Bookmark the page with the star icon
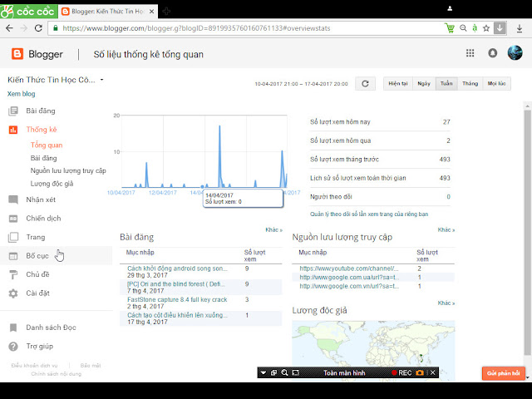532x399 pixels. (486, 28)
